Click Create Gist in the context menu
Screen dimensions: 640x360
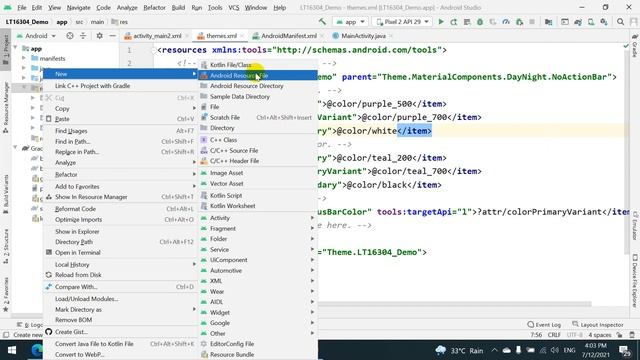click(120, 332)
